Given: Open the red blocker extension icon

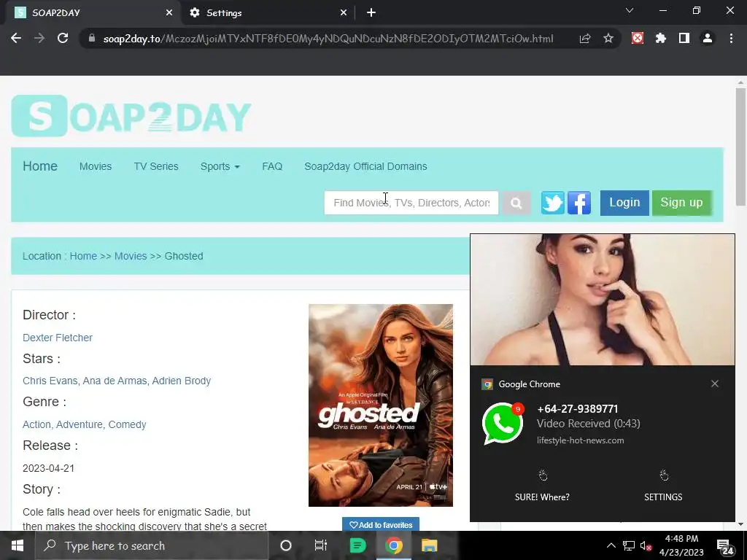Looking at the screenshot, I should (x=638, y=38).
